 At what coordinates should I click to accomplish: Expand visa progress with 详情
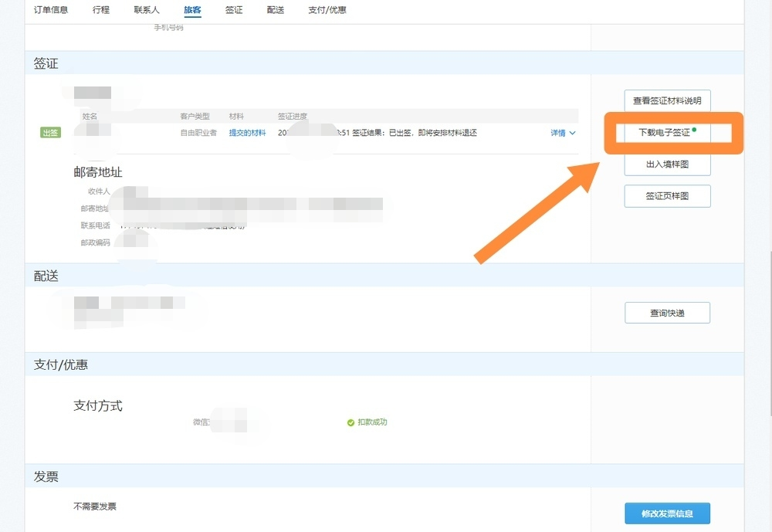click(558, 133)
